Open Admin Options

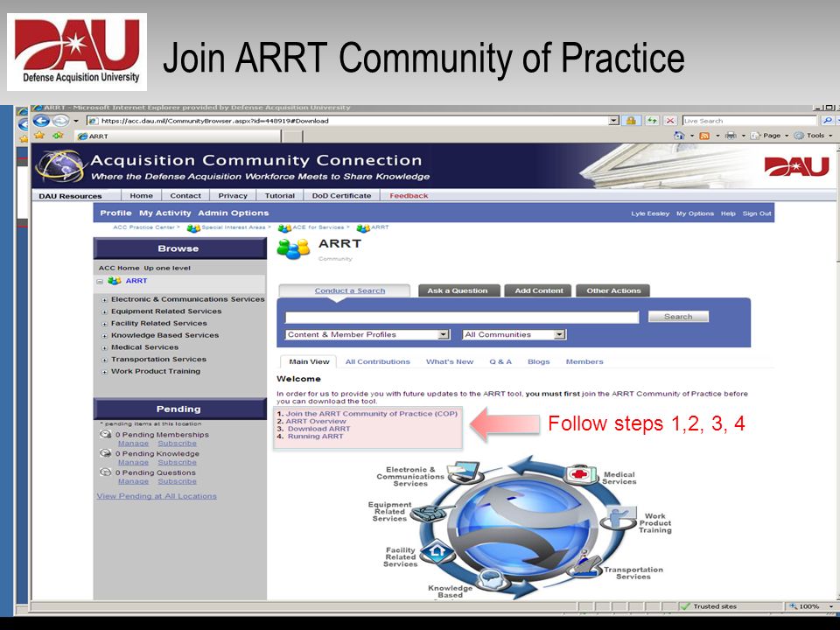(x=233, y=213)
